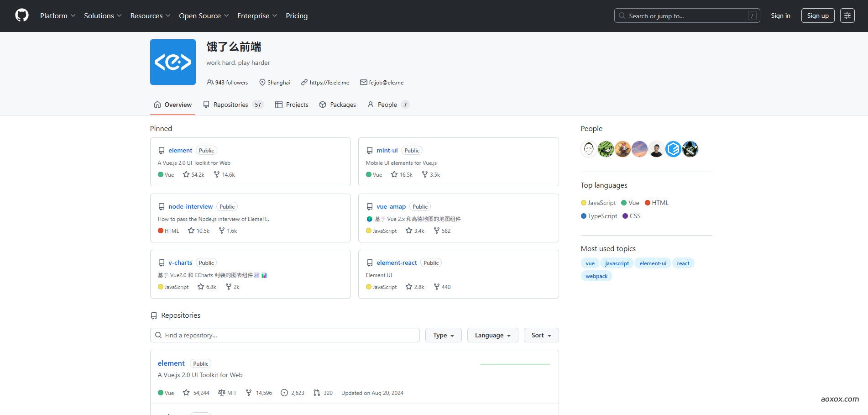868x415 pixels.
Task: Open the Enterprise menu
Action: pos(256,15)
